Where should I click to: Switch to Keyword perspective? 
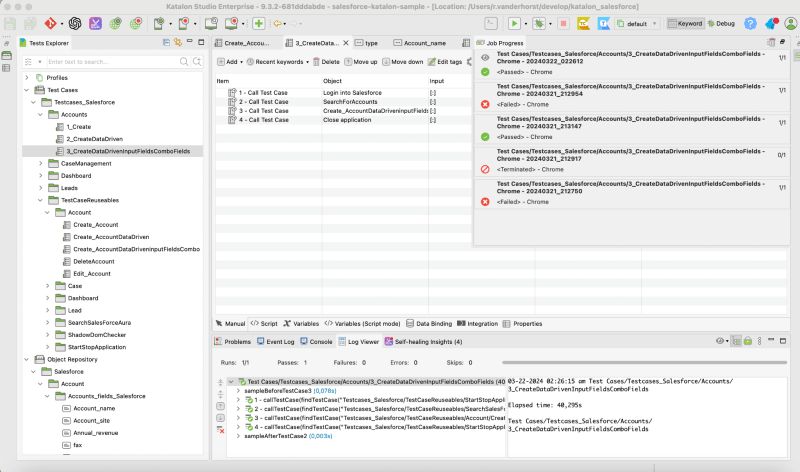tap(685, 23)
